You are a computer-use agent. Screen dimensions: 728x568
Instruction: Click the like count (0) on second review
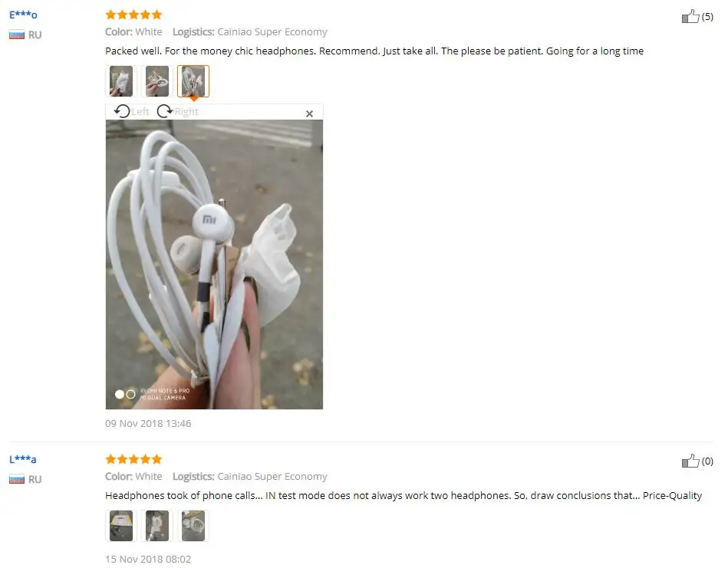tap(707, 461)
